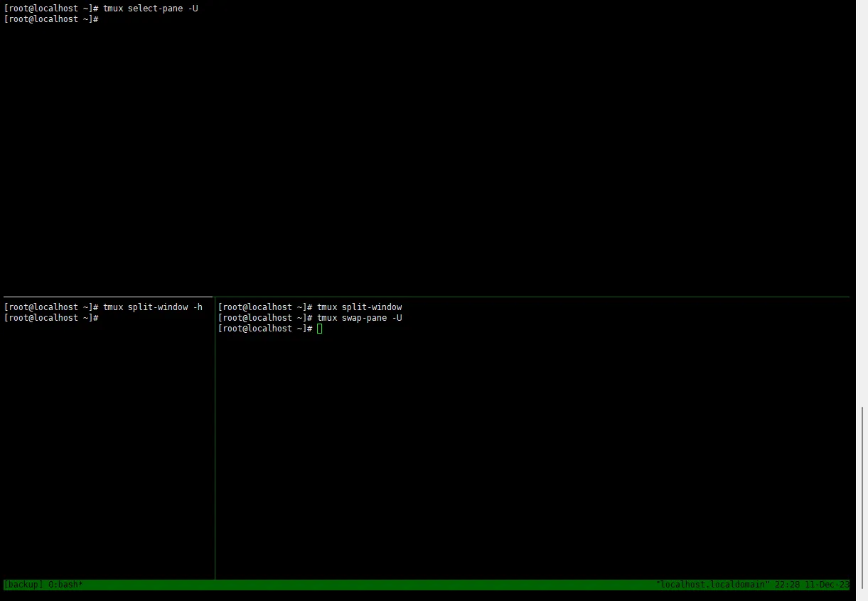Image resolution: width=868 pixels, height=601 pixels.
Task: Select the empty prompt in bottom-left pane
Action: (x=50, y=318)
